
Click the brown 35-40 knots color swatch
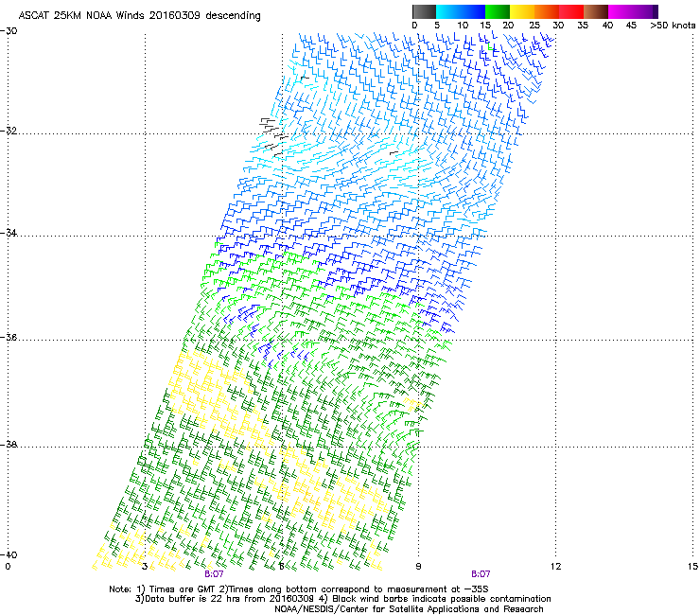pos(596,11)
